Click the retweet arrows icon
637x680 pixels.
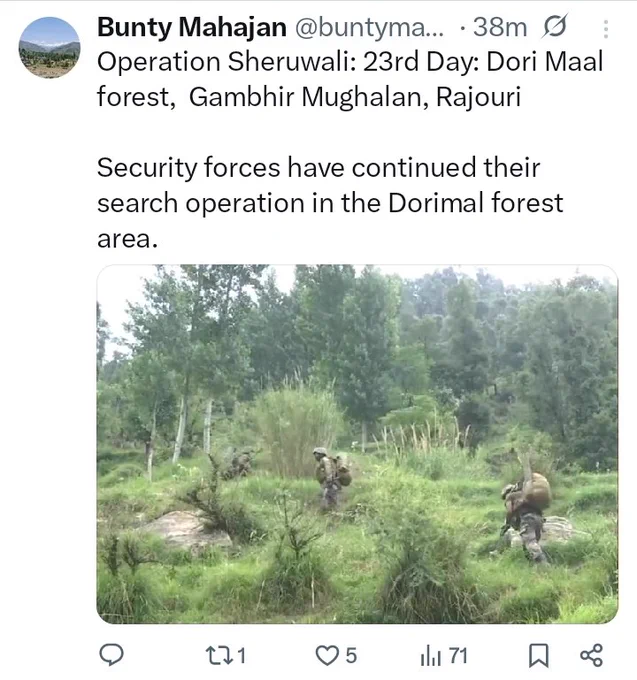click(217, 655)
